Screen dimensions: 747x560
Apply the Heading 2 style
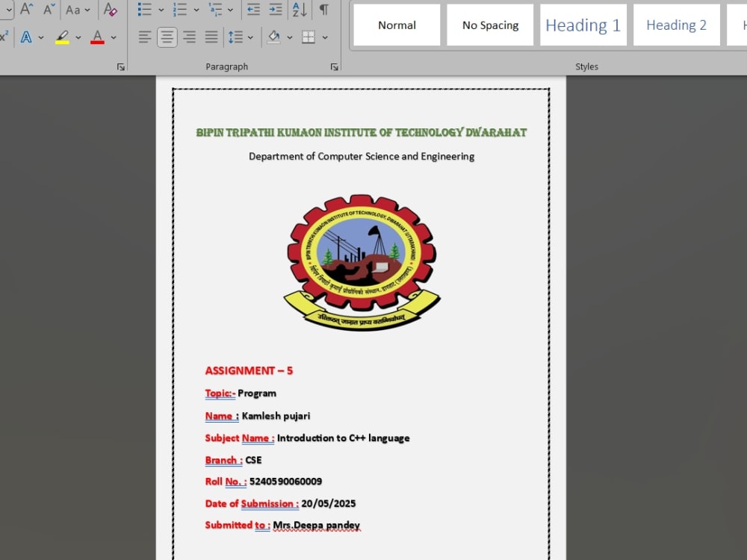677,25
